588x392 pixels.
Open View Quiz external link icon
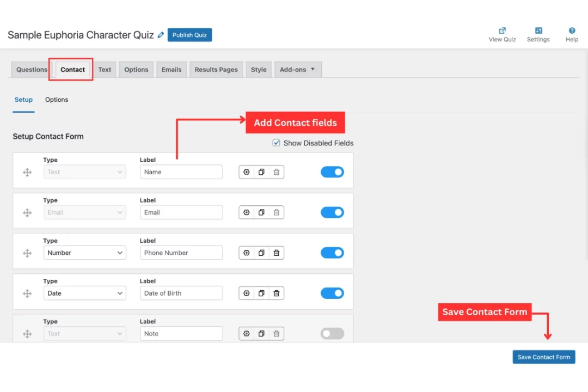502,30
